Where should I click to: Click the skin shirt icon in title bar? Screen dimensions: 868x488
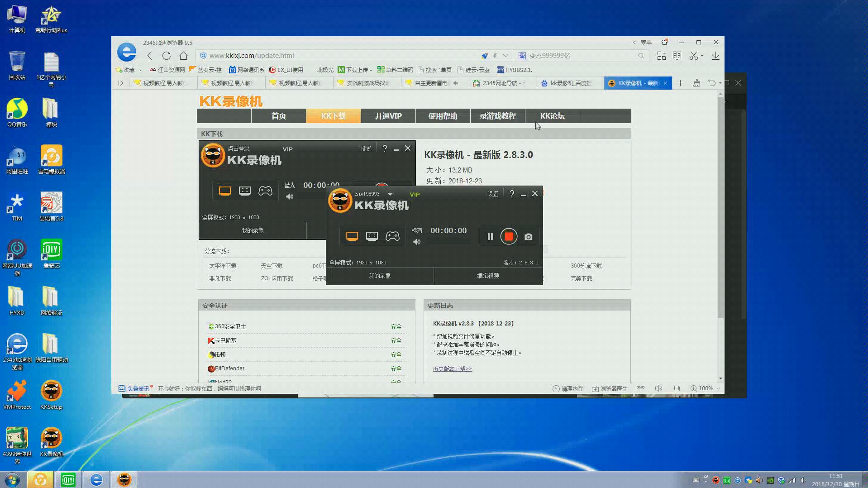pyautogui.click(x=664, y=42)
